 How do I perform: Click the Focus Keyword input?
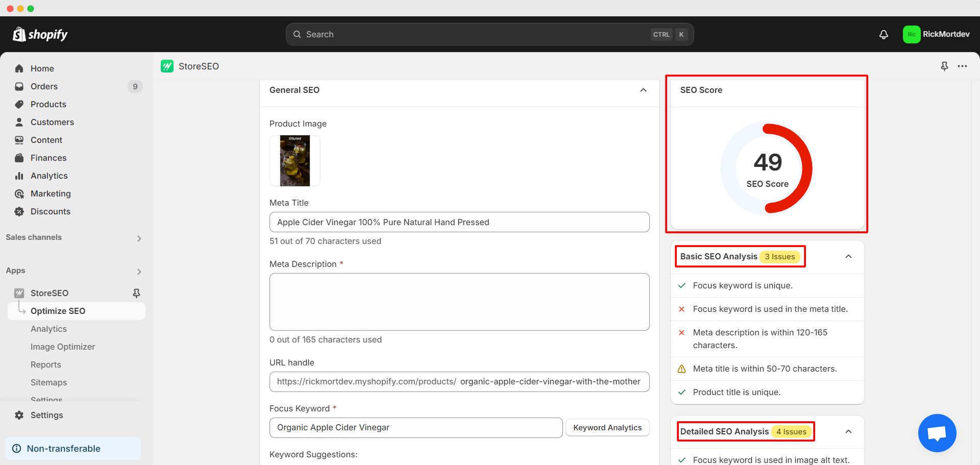coord(416,428)
